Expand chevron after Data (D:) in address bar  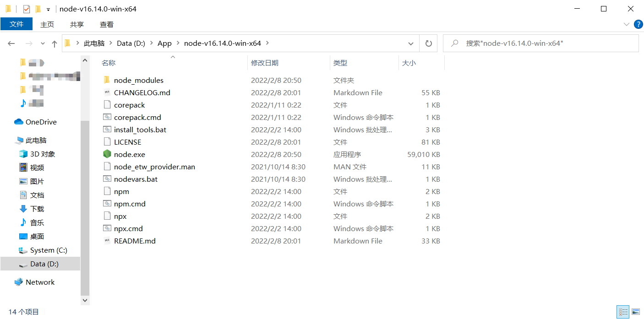point(151,43)
